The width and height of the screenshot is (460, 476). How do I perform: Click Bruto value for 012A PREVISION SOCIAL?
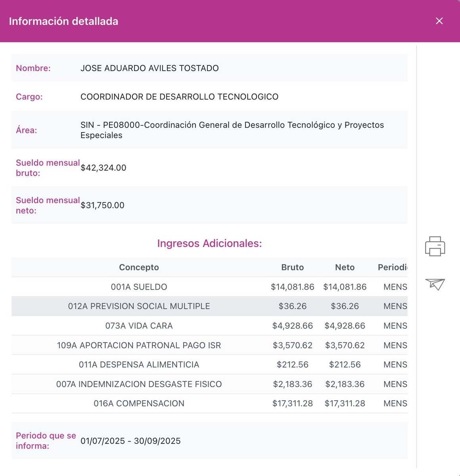tap(293, 306)
